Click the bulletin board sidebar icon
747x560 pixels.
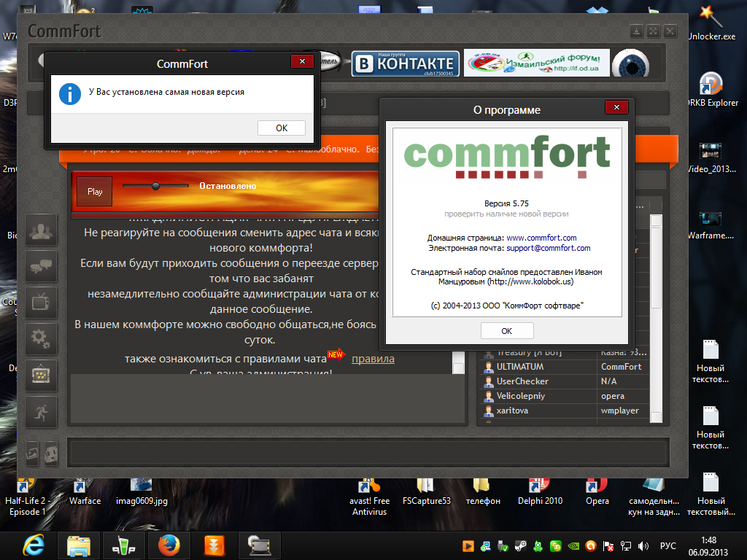[41, 376]
